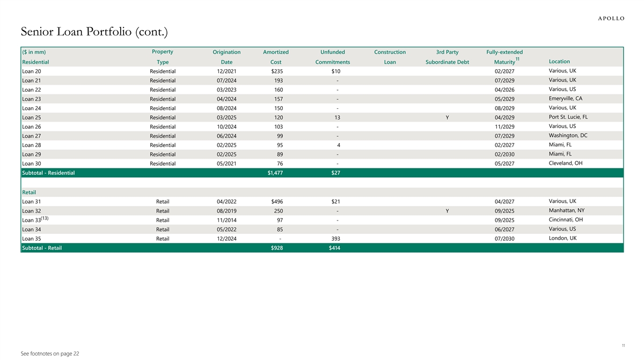
Task: Click the Loan 20 row label
Action: 32,71
